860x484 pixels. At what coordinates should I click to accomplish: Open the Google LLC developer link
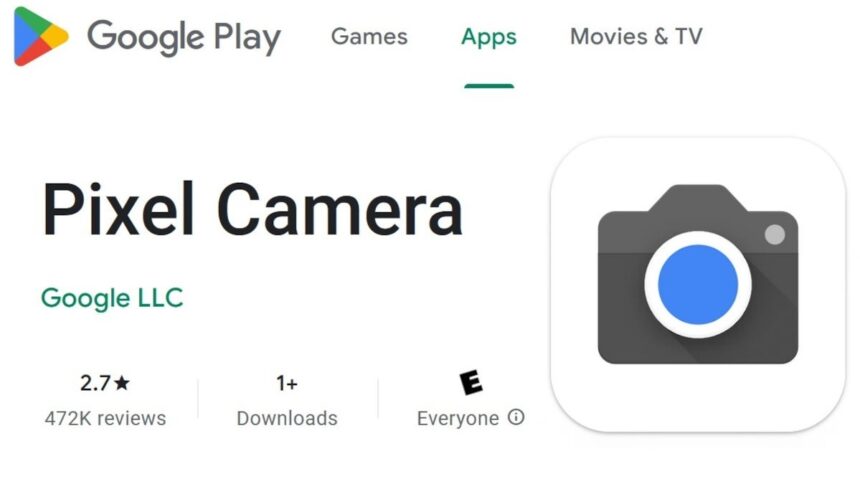tap(112, 298)
